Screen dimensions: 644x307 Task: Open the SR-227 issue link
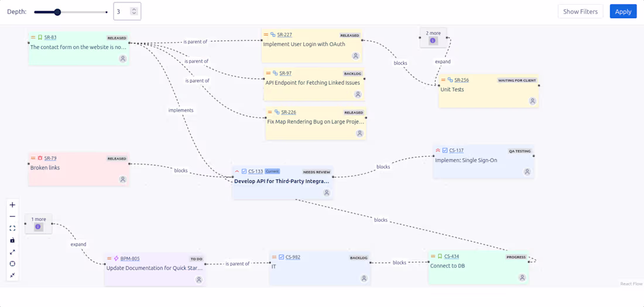pos(284,35)
